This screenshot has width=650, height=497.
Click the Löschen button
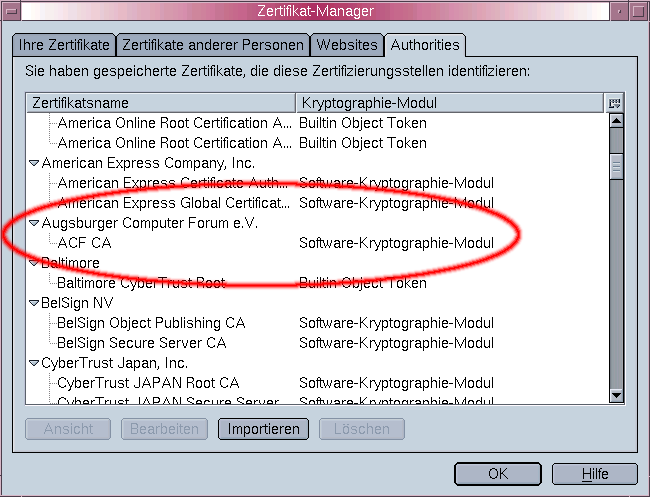click(361, 429)
